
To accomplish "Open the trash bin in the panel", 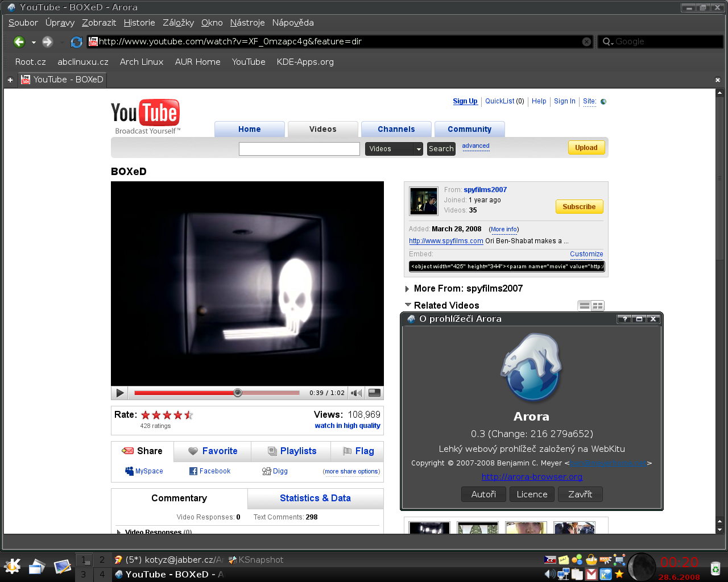I will tap(715, 567).
